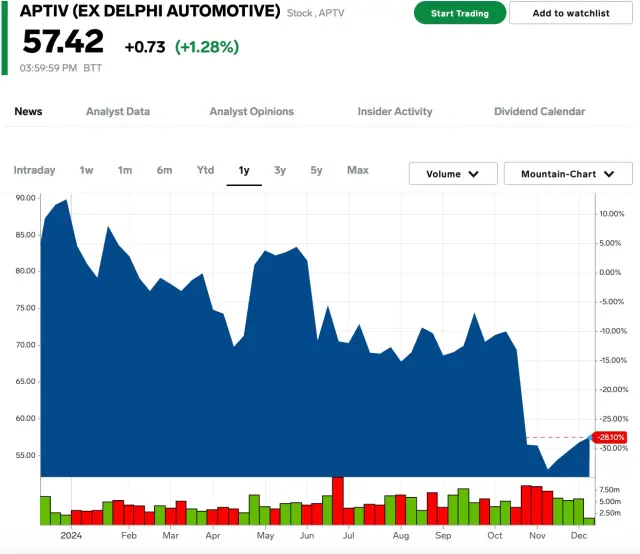640x554 pixels.
Task: Show the 5y chart range
Action: point(316,170)
